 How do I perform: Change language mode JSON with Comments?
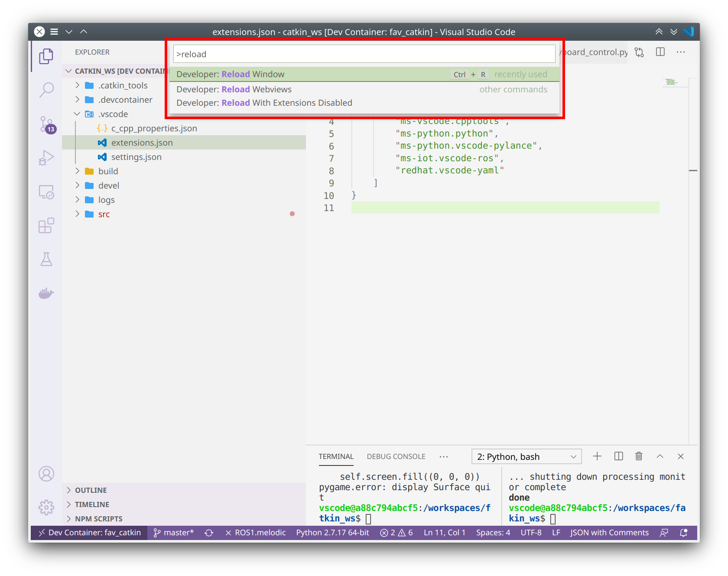(x=609, y=533)
